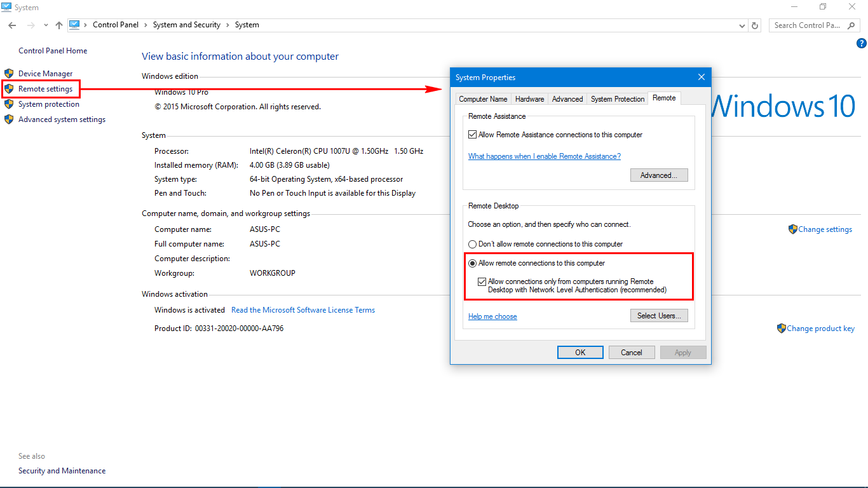Click System breadcrumb item
The height and width of the screenshot is (488, 868).
(247, 25)
